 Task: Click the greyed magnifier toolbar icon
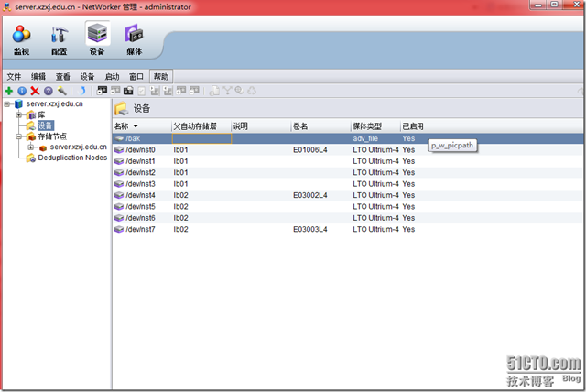(x=240, y=91)
